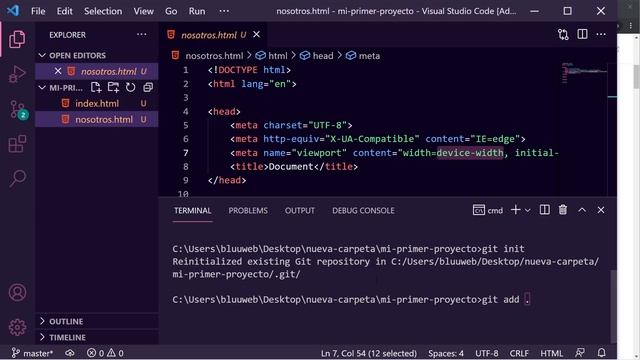Change file encoding UTF-8

(x=487, y=353)
